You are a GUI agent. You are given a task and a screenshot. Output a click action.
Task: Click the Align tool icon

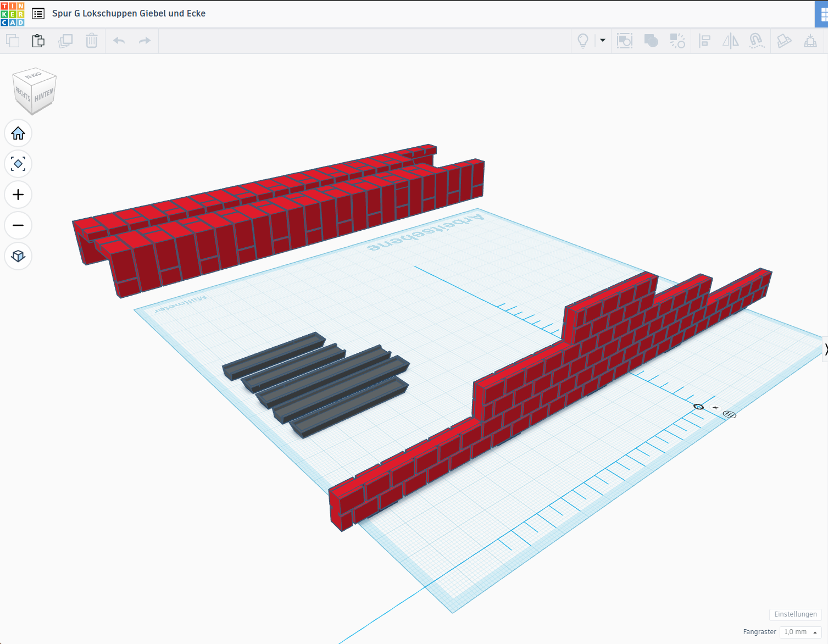pyautogui.click(x=704, y=41)
